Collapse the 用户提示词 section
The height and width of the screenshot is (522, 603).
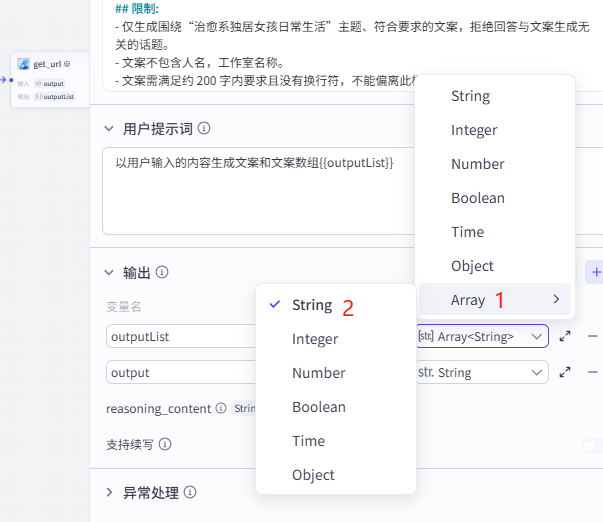pyautogui.click(x=109, y=128)
